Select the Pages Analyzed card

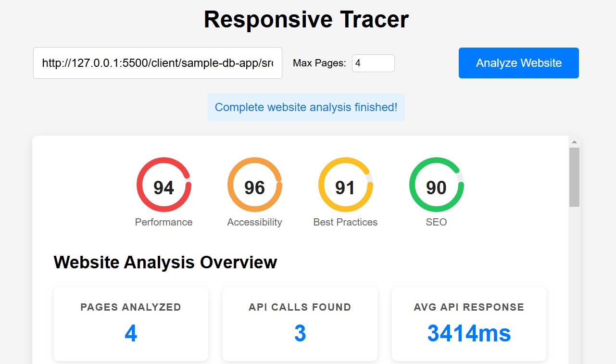point(131,324)
